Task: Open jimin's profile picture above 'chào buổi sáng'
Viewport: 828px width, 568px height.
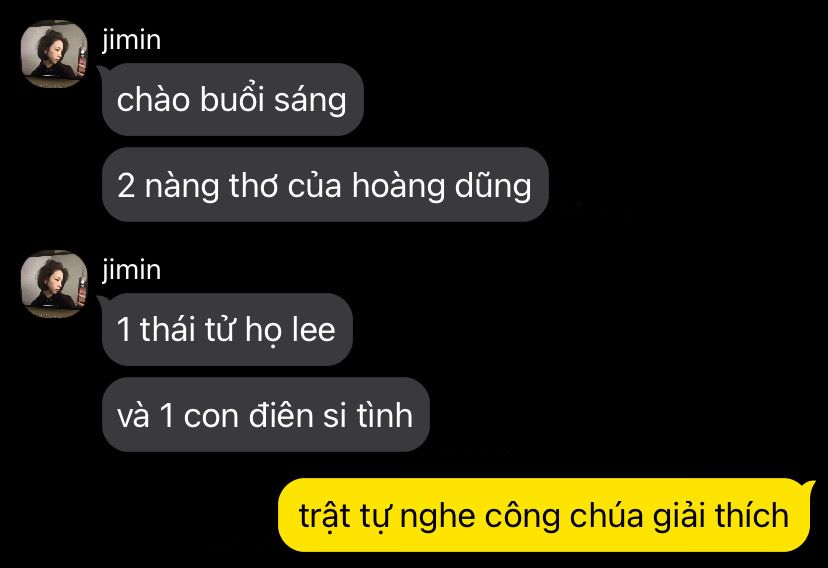Action: coord(54,54)
